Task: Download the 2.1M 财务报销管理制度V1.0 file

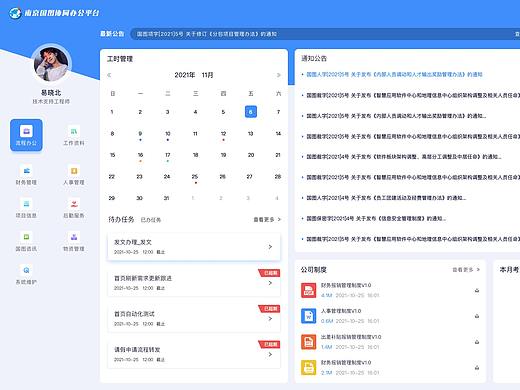Action: pyautogui.click(x=477, y=367)
